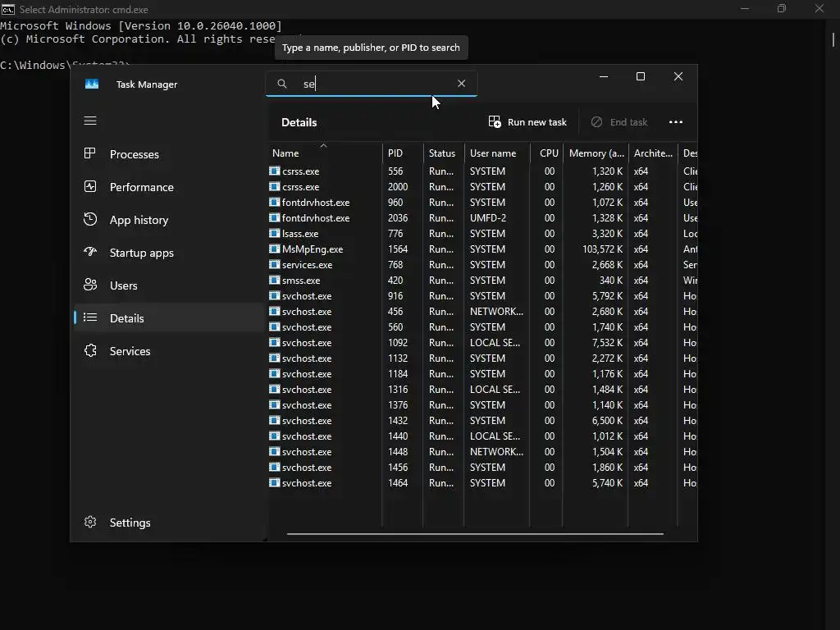
Task: Click PID 1316 cell
Action: point(398,390)
